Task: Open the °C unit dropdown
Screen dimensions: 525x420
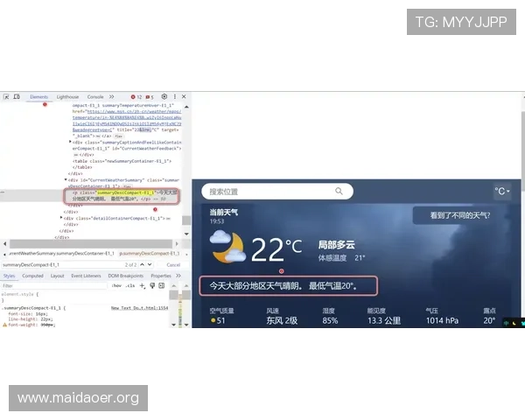Action: (502, 192)
